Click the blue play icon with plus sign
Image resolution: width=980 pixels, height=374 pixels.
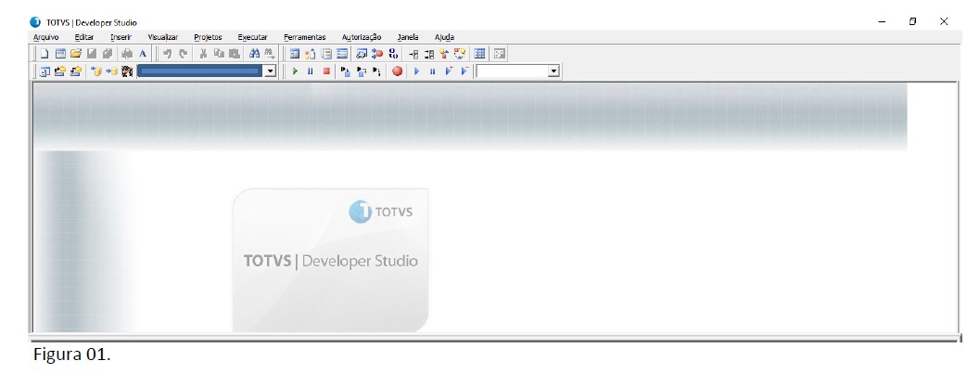tap(450, 71)
